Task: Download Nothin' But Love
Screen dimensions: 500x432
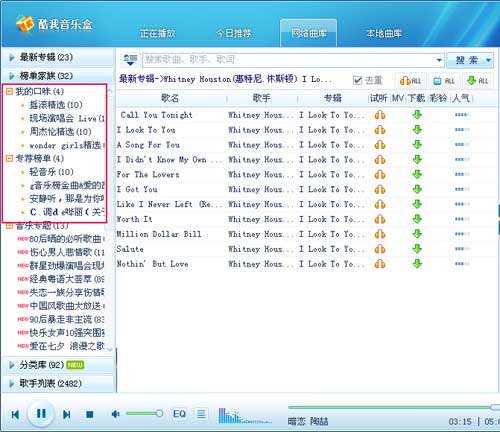Action: 417,264
